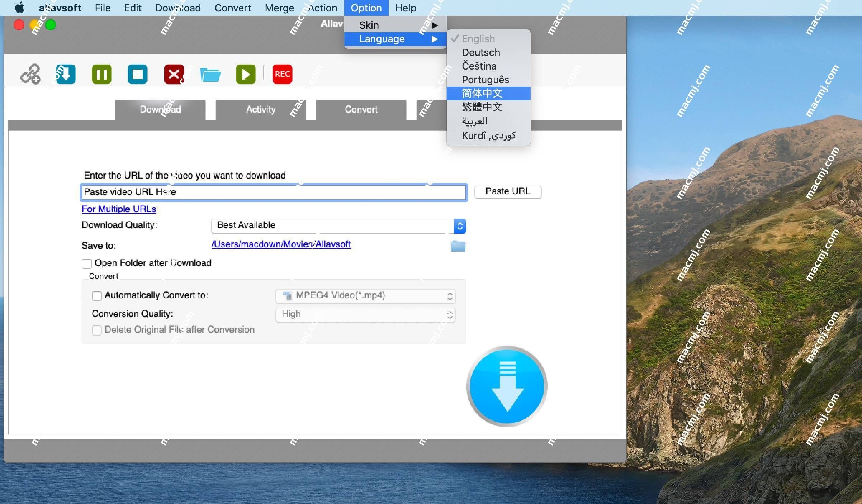Image resolution: width=862 pixels, height=504 pixels.
Task: Select Čeština language
Action: 488,66
